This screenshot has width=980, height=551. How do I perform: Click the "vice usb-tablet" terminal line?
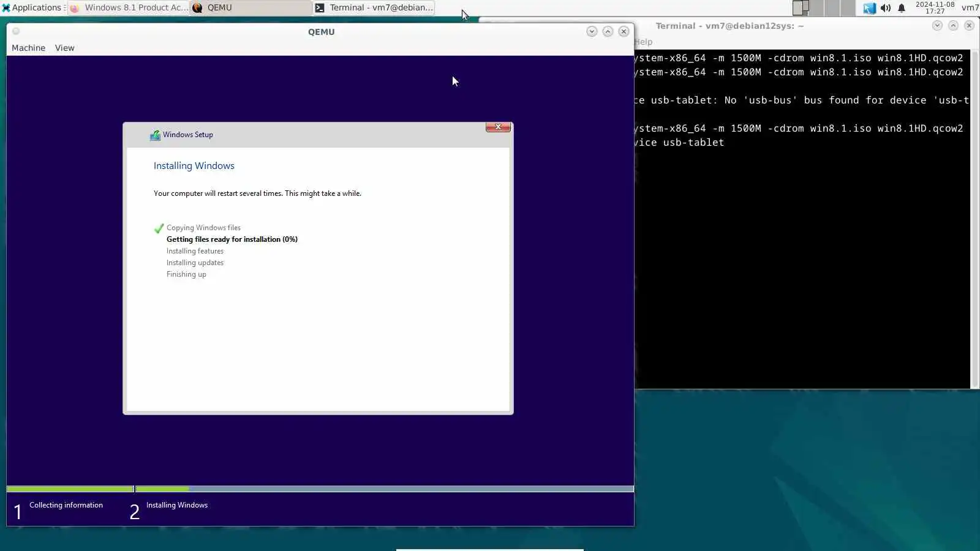pyautogui.click(x=679, y=142)
